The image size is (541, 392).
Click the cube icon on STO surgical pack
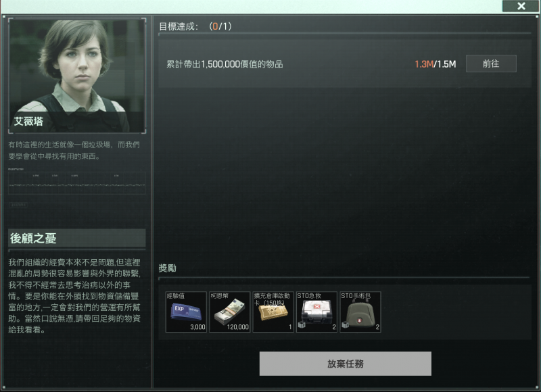[x=345, y=325]
